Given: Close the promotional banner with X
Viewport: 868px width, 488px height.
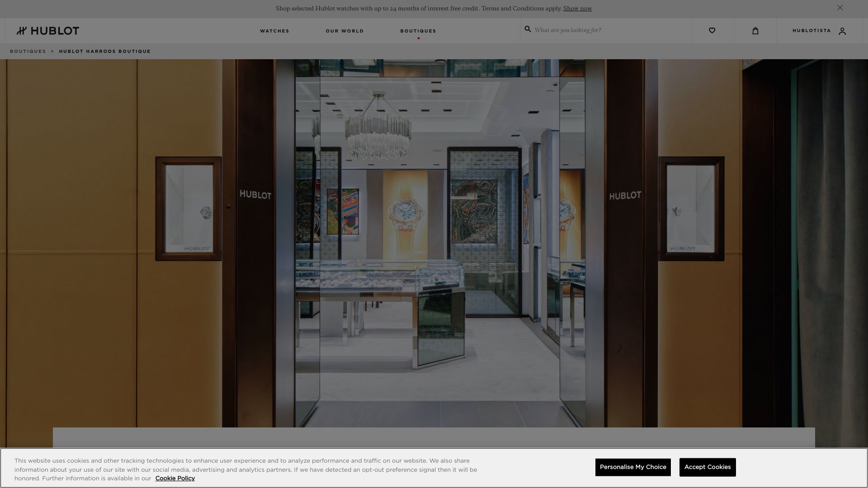Looking at the screenshot, I should tap(840, 8).
